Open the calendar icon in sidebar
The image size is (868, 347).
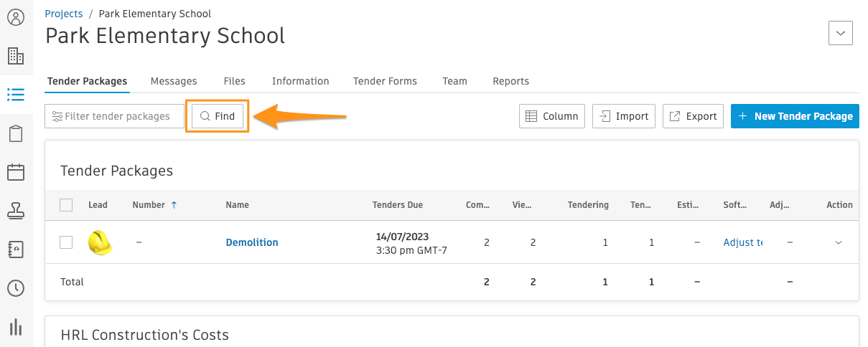tap(16, 172)
